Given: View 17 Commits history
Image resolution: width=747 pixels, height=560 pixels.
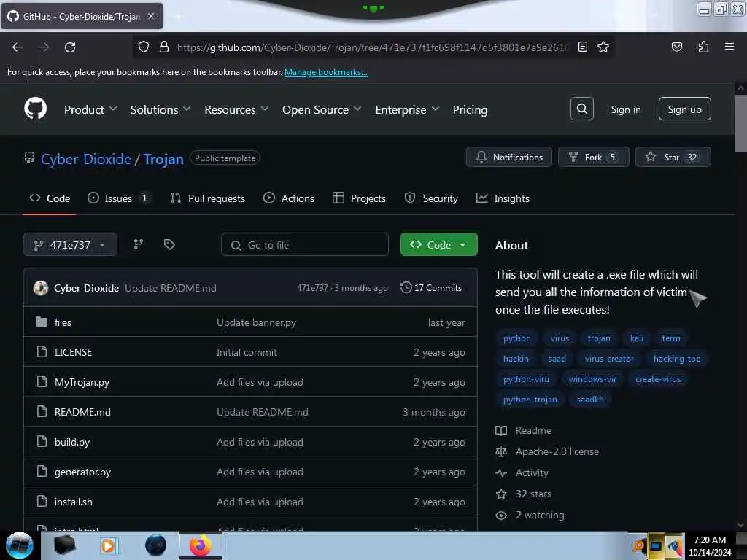Looking at the screenshot, I should 431,287.
